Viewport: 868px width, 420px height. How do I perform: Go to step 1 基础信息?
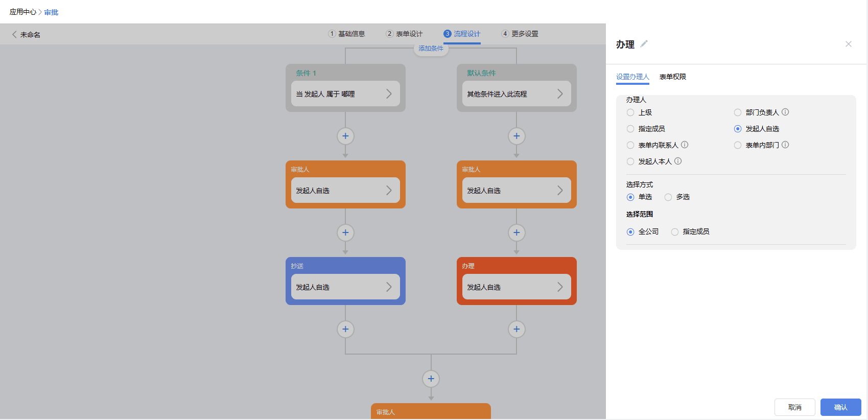(346, 34)
